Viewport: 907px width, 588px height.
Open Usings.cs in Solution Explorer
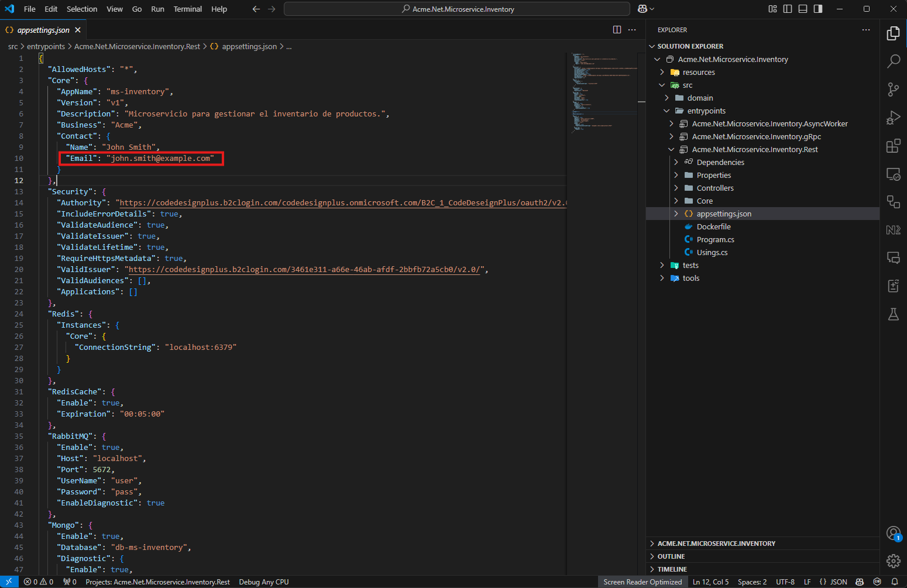click(x=712, y=252)
